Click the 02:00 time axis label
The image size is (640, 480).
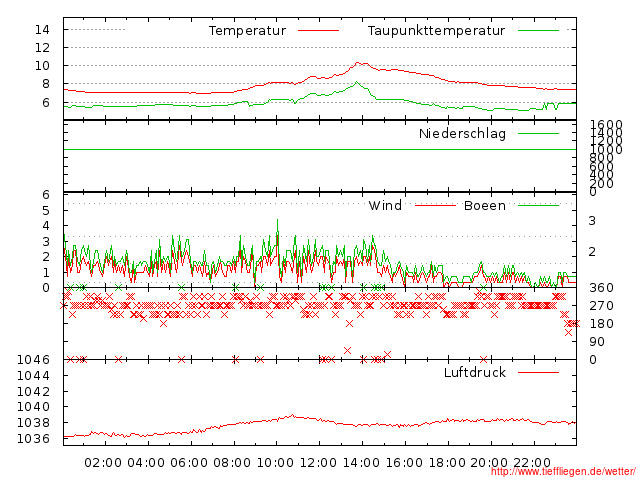pyautogui.click(x=103, y=463)
